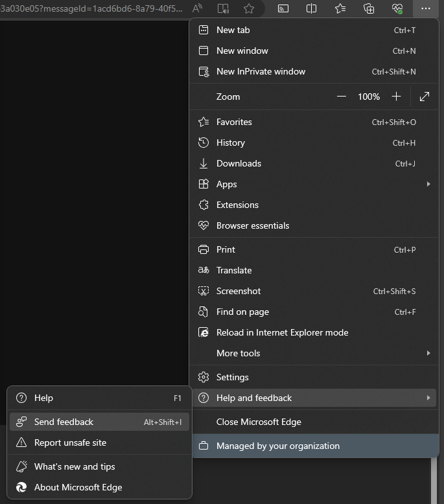444x504 pixels.
Task: Open a New window from menu
Action: click(x=314, y=51)
